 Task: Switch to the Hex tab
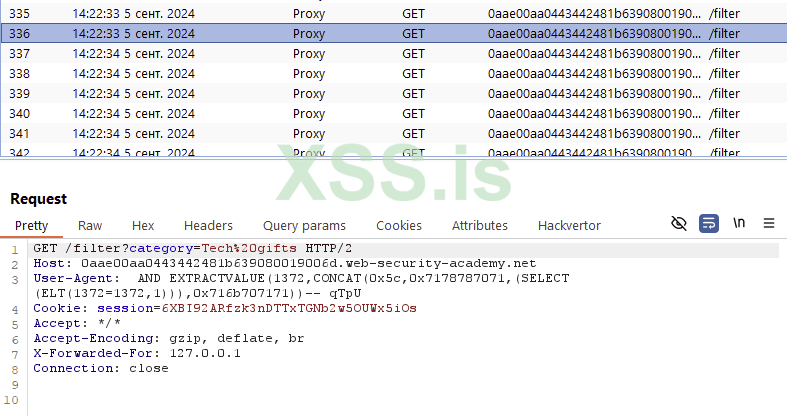[143, 226]
